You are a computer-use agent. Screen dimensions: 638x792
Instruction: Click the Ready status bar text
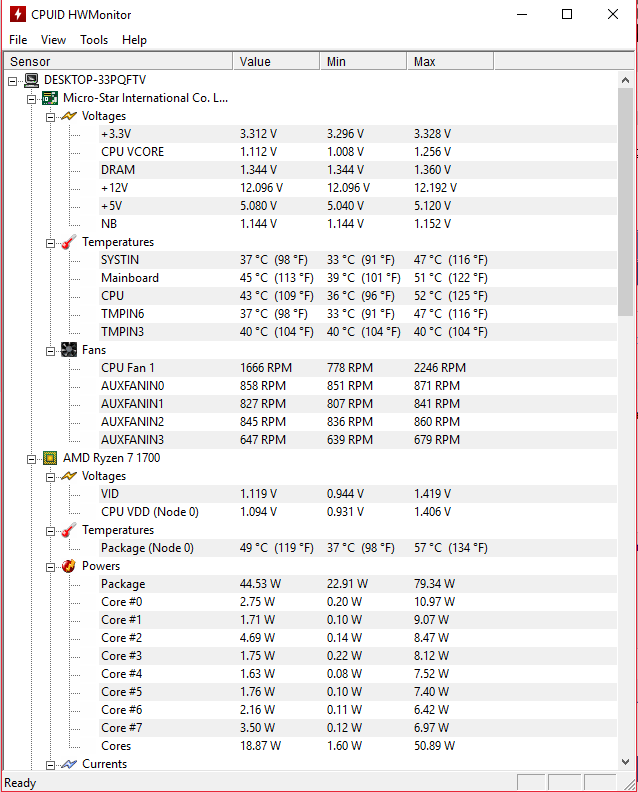[x=20, y=783]
